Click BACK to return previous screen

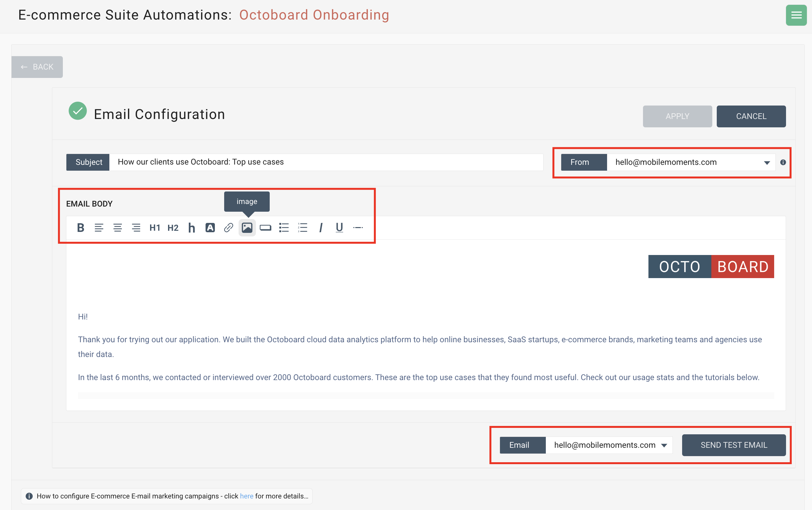(x=38, y=66)
